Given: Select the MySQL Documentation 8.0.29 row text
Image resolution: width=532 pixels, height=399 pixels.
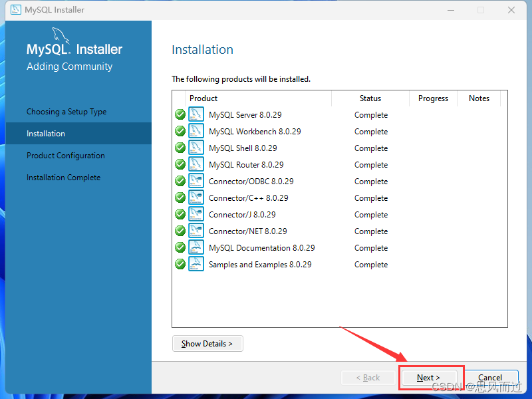Looking at the screenshot, I should point(262,248).
